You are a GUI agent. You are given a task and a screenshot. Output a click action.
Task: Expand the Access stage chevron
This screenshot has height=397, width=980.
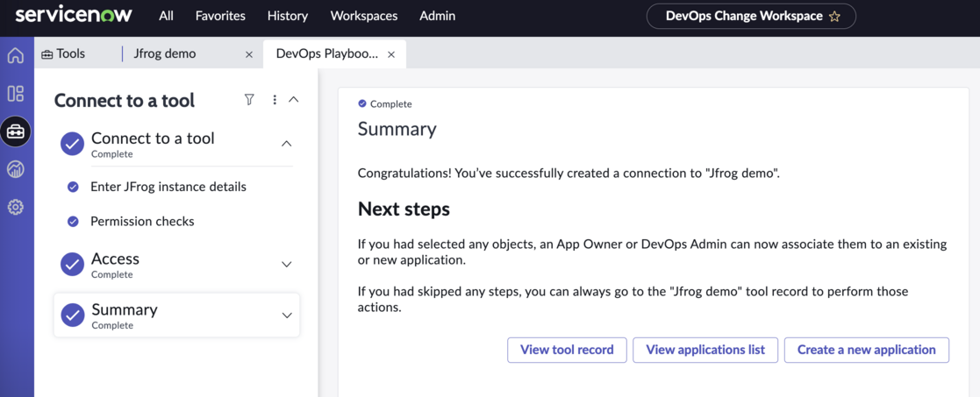point(287,264)
